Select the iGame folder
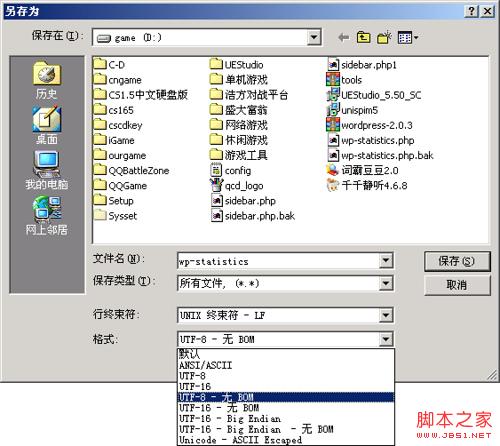Viewport: 500px width, 446px height. tap(114, 140)
